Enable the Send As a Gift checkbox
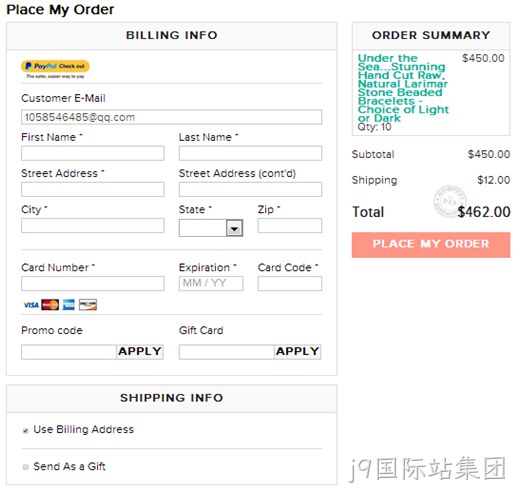 point(26,467)
